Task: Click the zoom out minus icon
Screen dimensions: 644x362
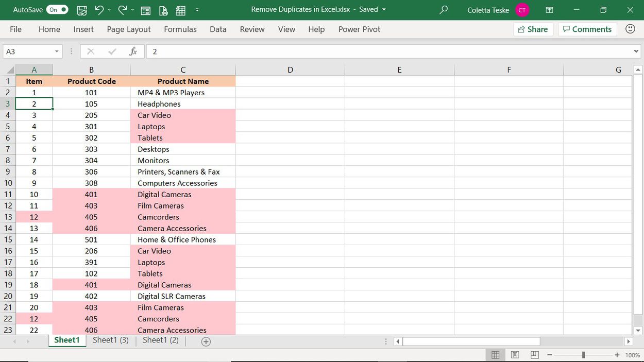Action: point(550,355)
